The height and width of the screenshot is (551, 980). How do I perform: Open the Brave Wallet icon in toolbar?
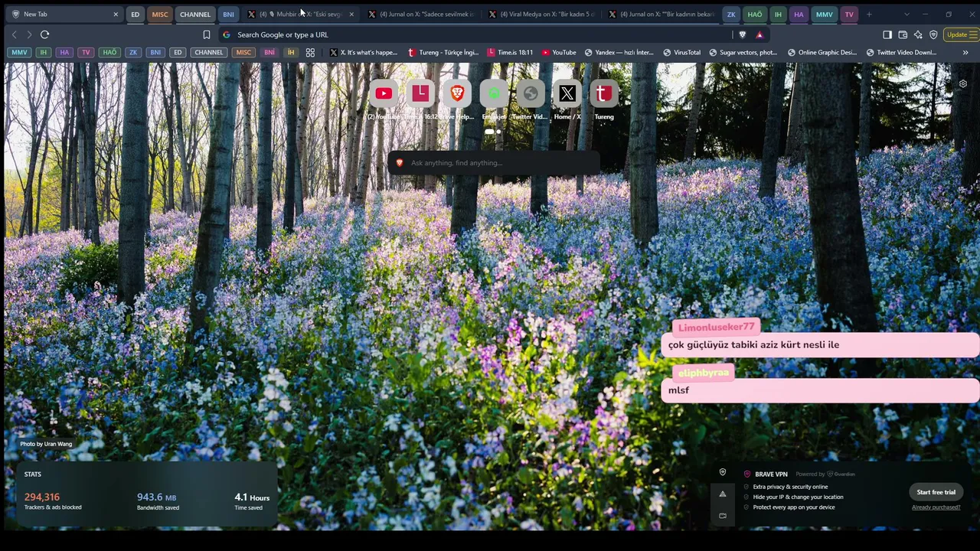click(903, 34)
